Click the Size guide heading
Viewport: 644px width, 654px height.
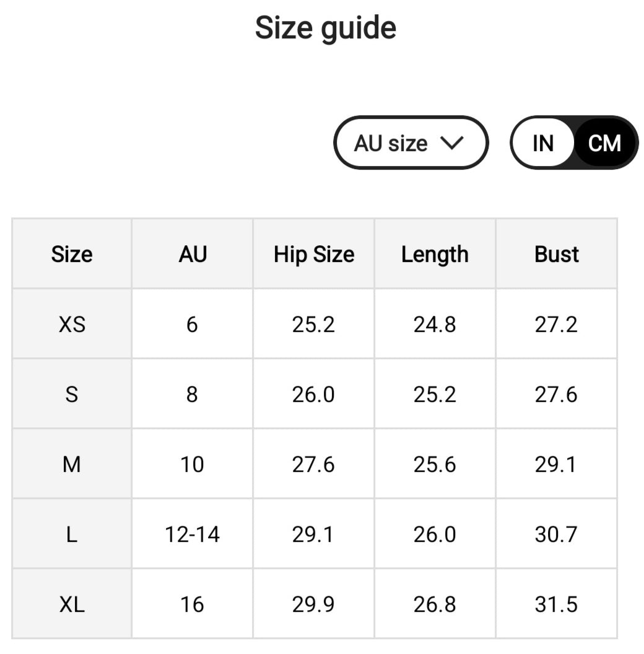[326, 28]
